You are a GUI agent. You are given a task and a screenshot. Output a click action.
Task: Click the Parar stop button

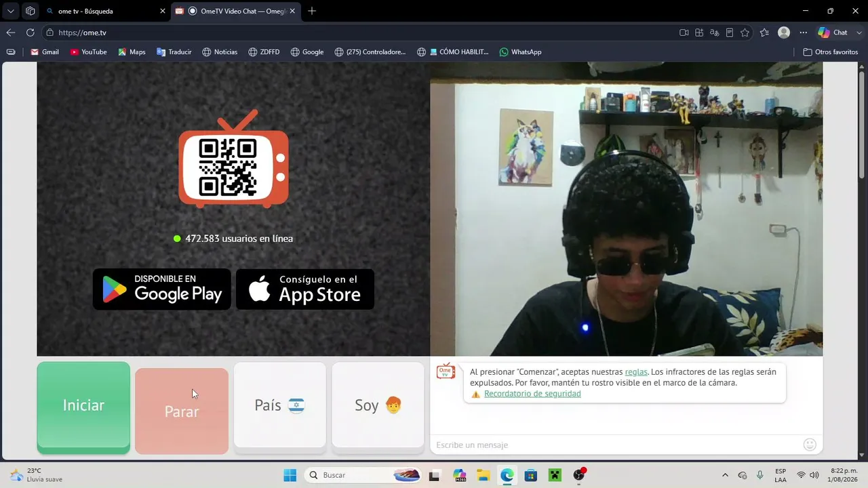click(182, 411)
